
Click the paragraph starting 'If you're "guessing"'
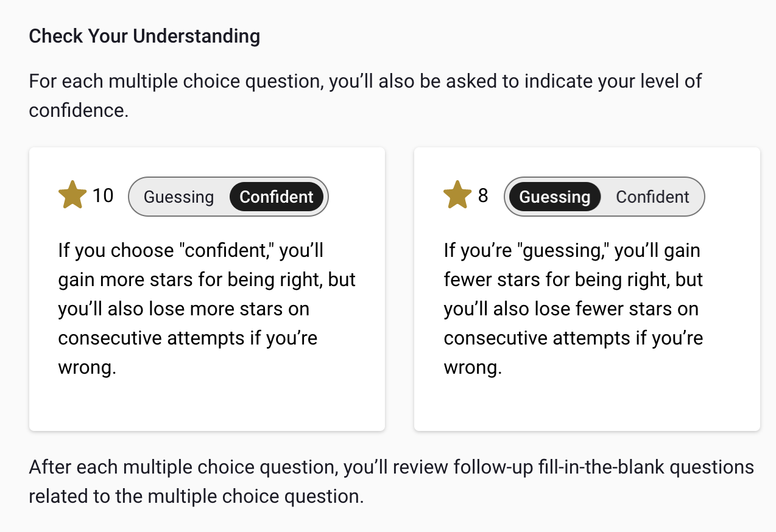[x=573, y=309]
